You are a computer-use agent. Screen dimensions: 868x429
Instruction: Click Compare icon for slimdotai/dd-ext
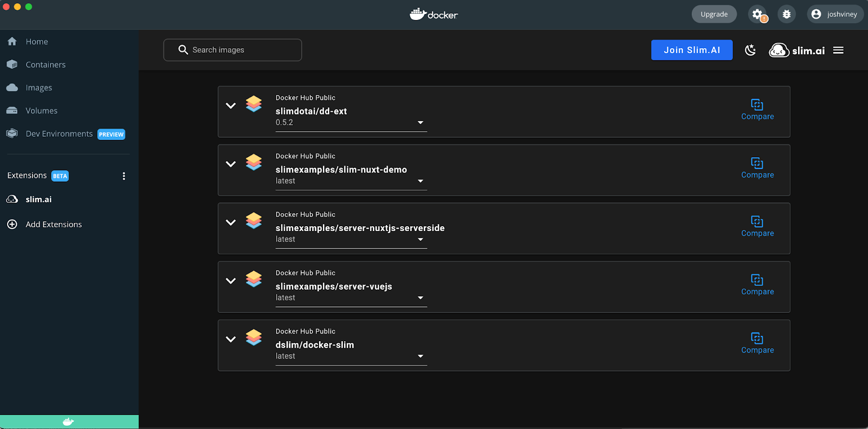[x=757, y=105]
